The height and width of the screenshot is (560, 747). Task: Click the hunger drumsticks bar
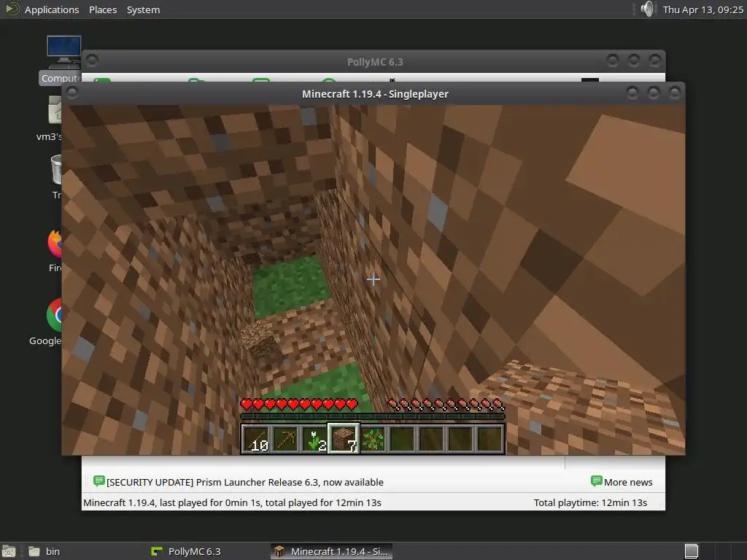[x=446, y=405]
